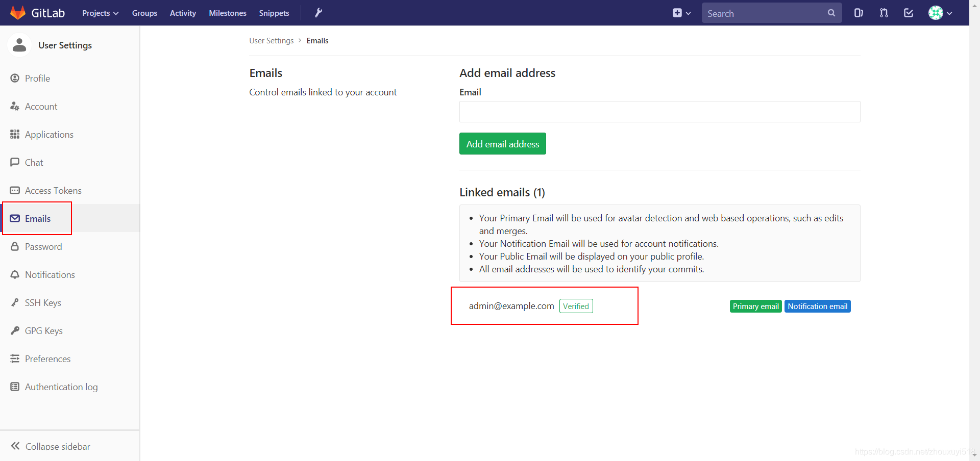Image resolution: width=980 pixels, height=461 pixels.
Task: Open merge requests icon in navbar
Action: pos(884,13)
